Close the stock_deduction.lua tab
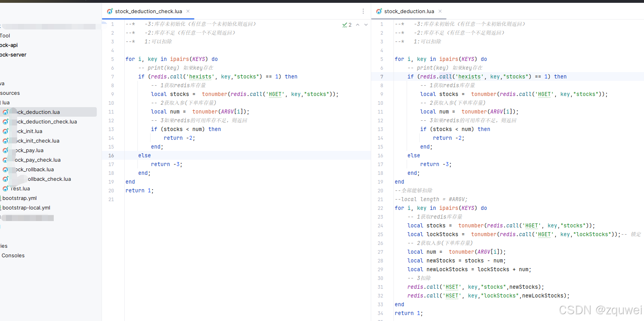Viewport: 644px width, 321px height. 440,12
